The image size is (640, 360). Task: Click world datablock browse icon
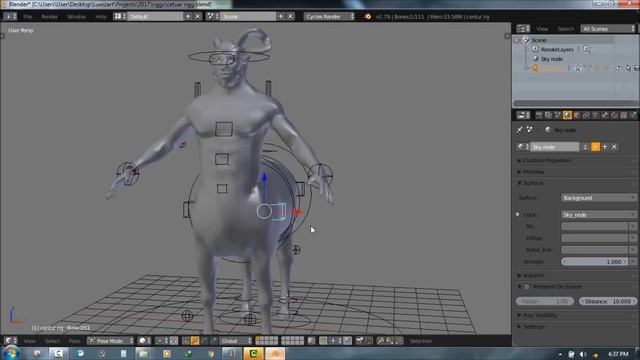click(x=522, y=147)
